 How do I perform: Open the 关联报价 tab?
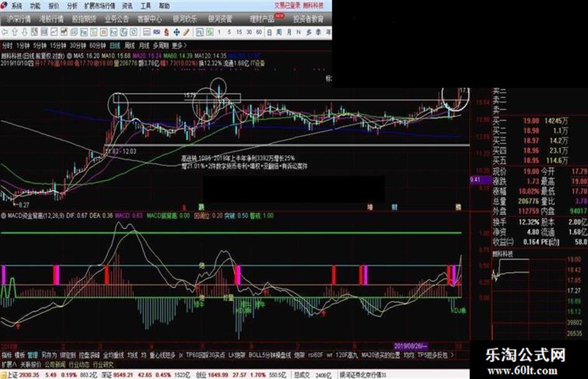coord(30,364)
